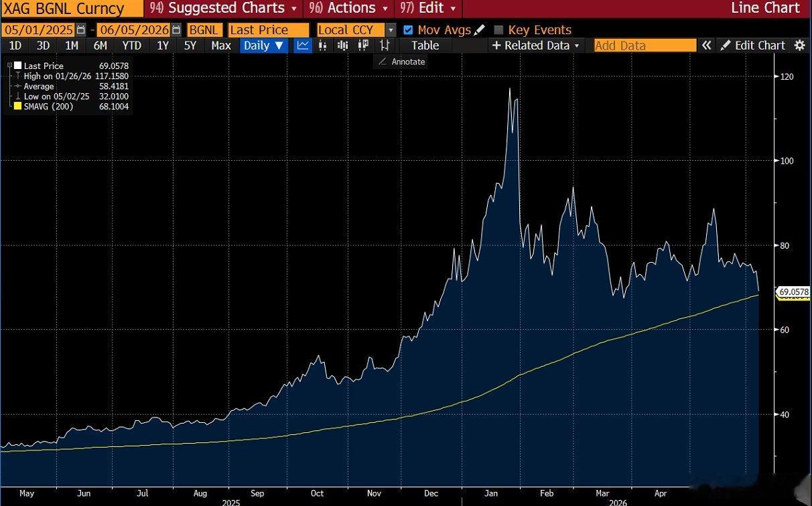
Task: Select the 6M time range
Action: 100,46
